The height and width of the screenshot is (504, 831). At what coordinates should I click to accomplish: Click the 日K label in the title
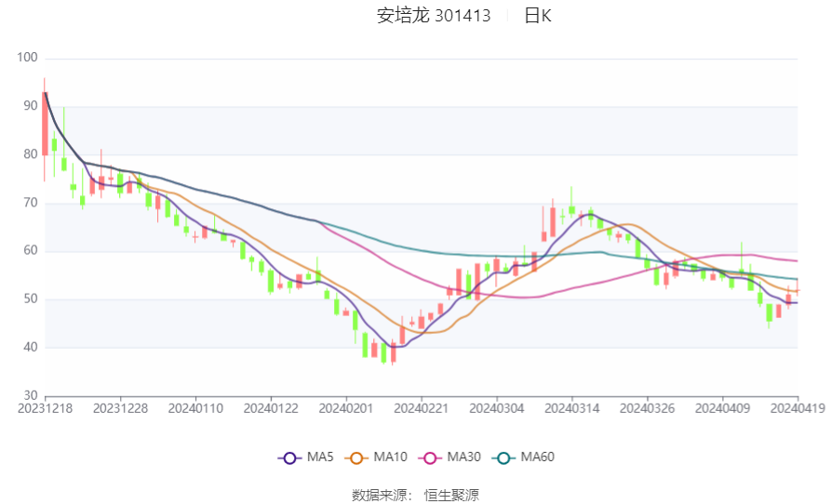point(538,16)
